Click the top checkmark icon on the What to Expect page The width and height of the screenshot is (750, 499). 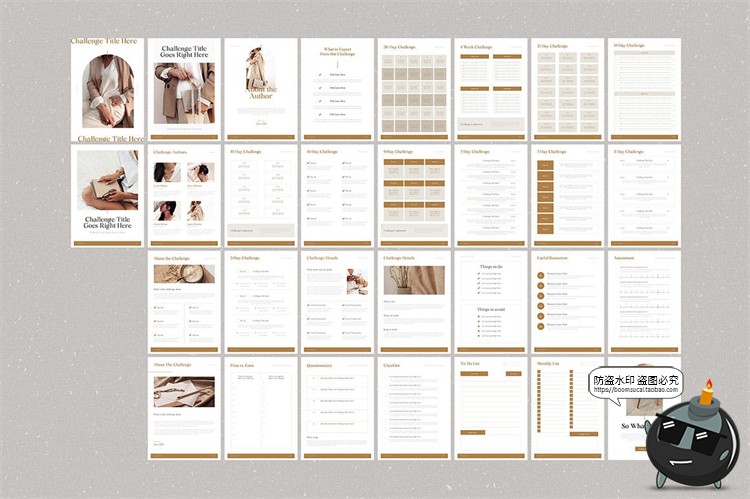[x=320, y=74]
